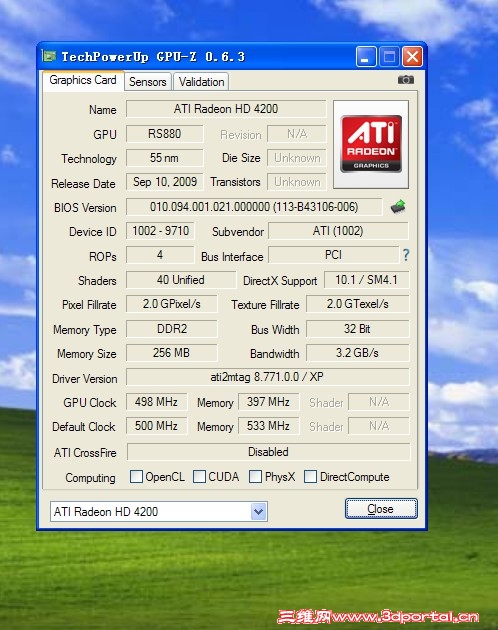This screenshot has height=630, width=498.
Task: Click the GPU Clock 498 MHz
Action: coord(156,402)
